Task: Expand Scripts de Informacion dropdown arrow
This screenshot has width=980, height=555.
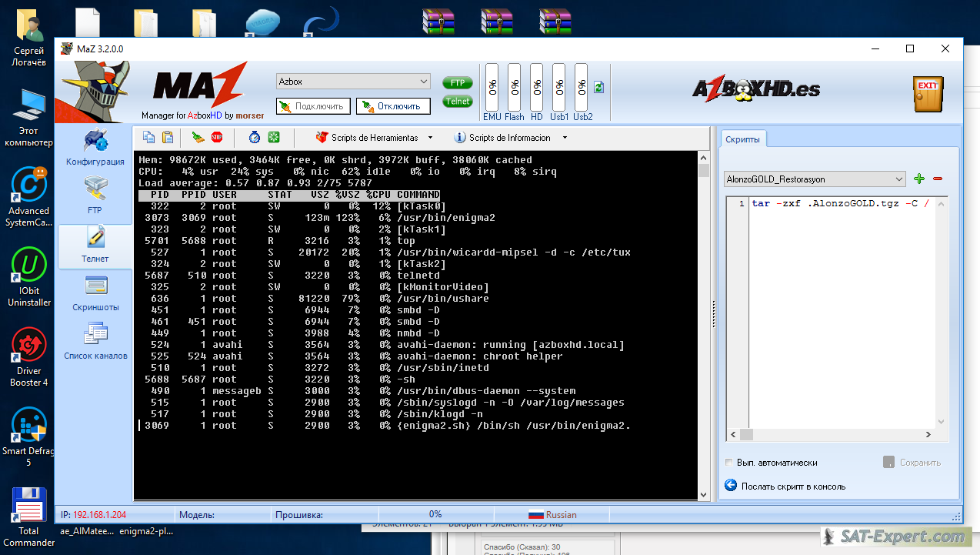Action: pos(565,138)
